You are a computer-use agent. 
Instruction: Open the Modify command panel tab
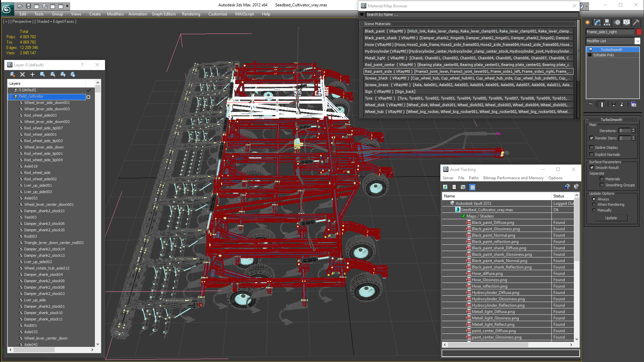tap(597, 22)
